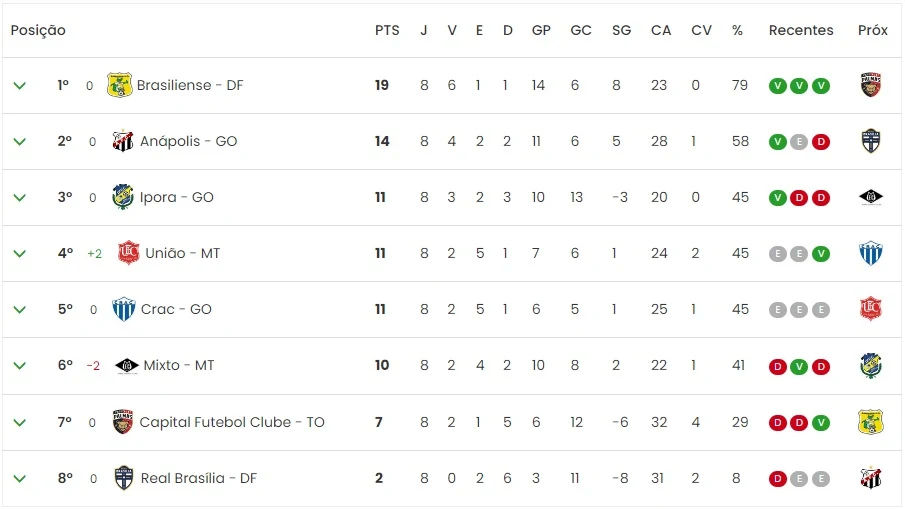Click Brasiliense's first green V result badge
The image size is (905, 509).
[x=777, y=86]
